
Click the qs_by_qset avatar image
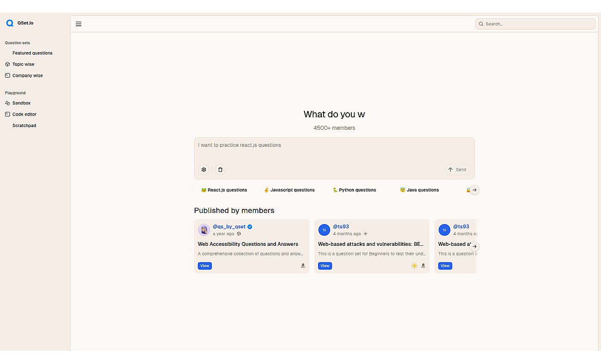click(x=204, y=230)
